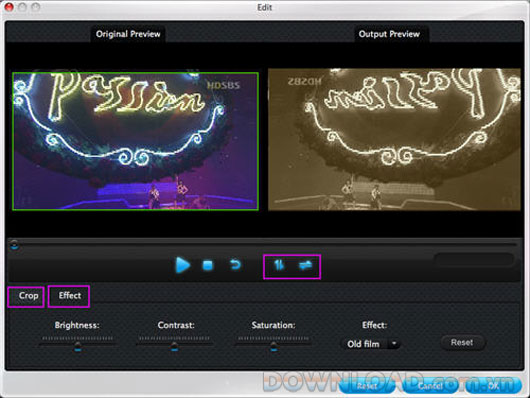Viewport: 530px width, 398px height.
Task: Adjust the Saturation slider handle
Action: [274, 347]
